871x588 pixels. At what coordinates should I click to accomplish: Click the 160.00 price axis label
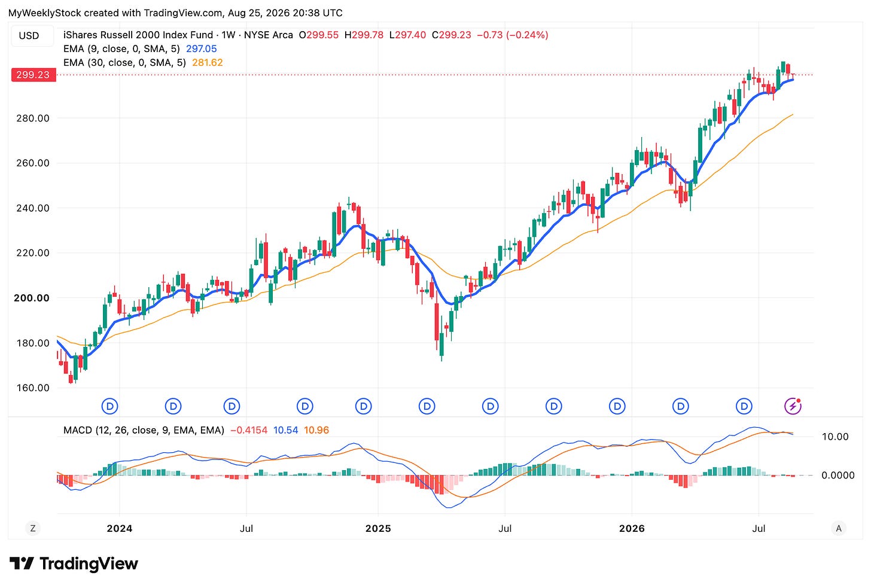tap(33, 388)
